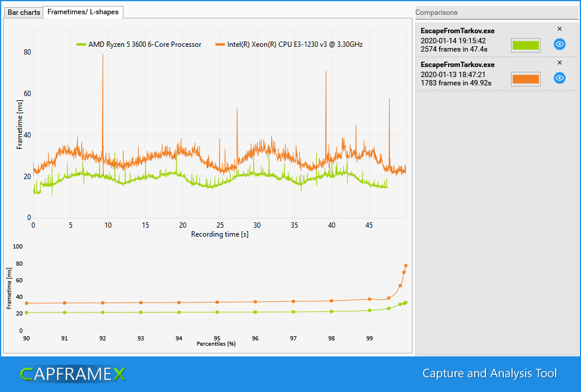Screen dimensions: 581x392
Task: Click the '1783 frames in 49.92s' text
Action: 456,83
